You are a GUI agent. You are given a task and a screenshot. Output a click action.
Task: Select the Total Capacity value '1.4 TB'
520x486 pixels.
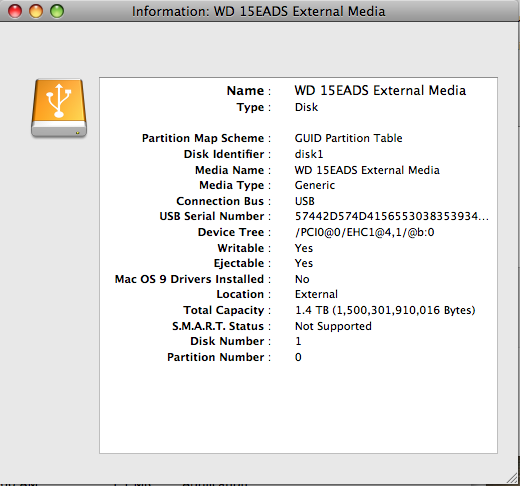tap(385, 310)
